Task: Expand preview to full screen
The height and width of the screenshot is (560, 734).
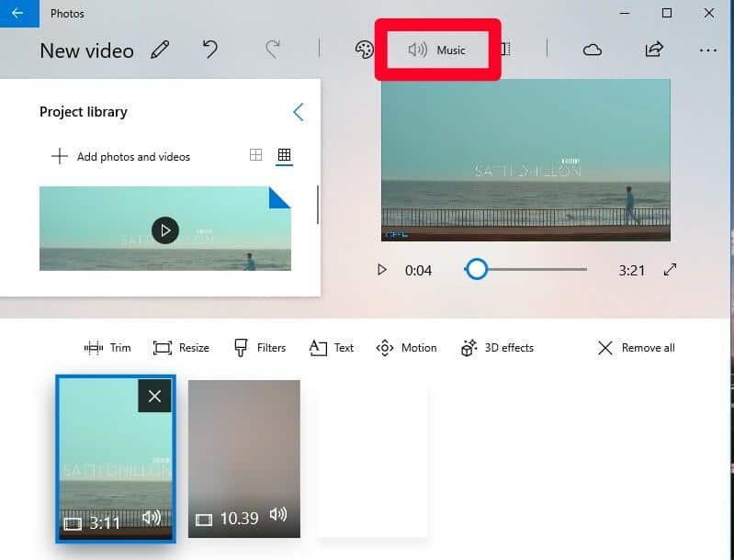Action: tap(671, 270)
